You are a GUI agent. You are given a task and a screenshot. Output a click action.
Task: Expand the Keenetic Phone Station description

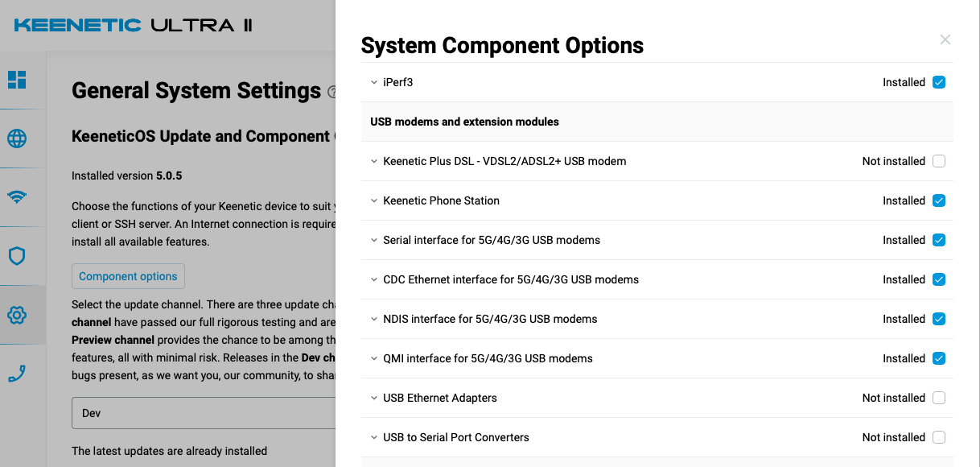click(374, 200)
